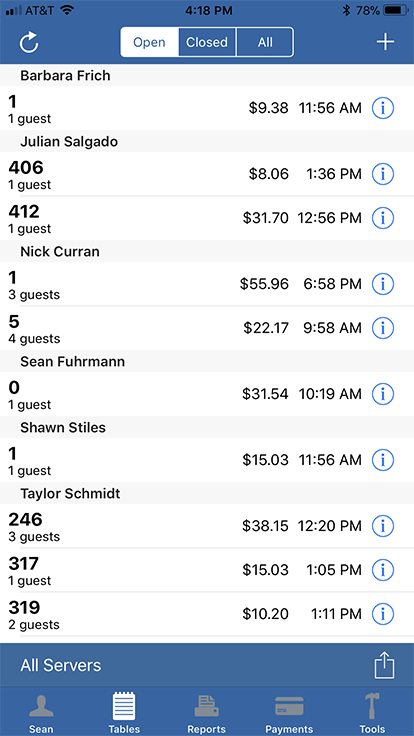This screenshot has height=736, width=414.
Task: Select Sean Fuhrmann's table 0 row
Action: (207, 394)
